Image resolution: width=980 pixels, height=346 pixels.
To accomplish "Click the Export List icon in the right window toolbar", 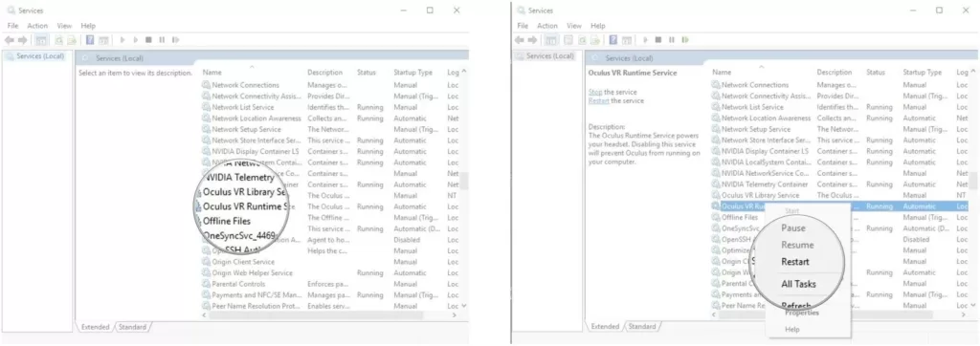I will [x=595, y=40].
